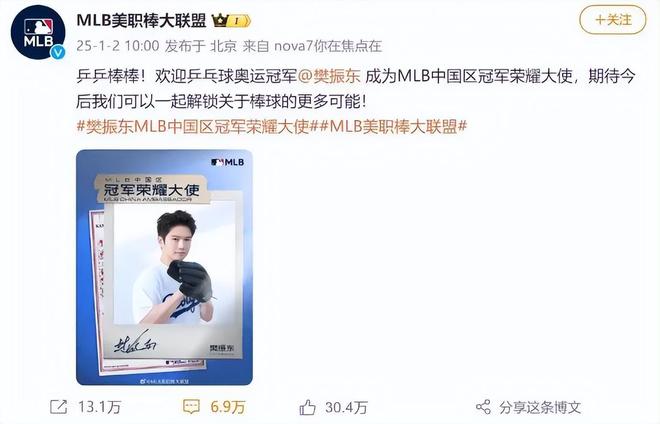
Task: Like the post with thumbs-up icon
Action: coord(307,407)
